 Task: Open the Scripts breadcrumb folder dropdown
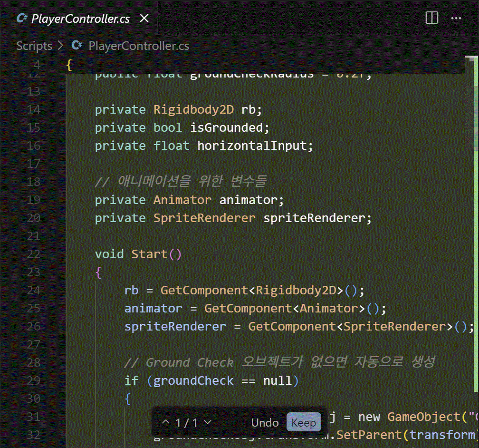pos(34,46)
